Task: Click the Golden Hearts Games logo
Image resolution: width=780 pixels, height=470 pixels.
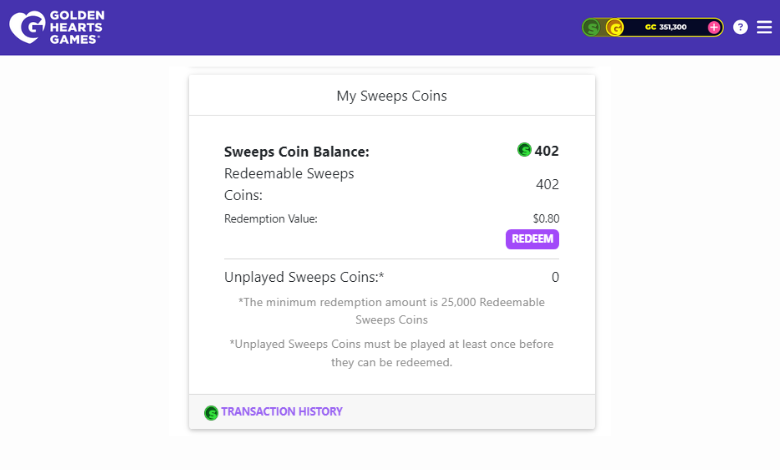Action: 56,27
